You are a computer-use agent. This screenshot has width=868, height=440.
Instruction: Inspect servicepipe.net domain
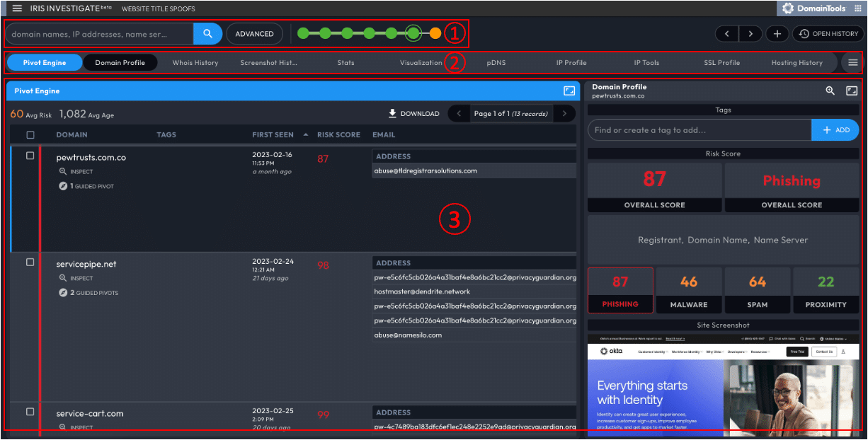tap(76, 278)
